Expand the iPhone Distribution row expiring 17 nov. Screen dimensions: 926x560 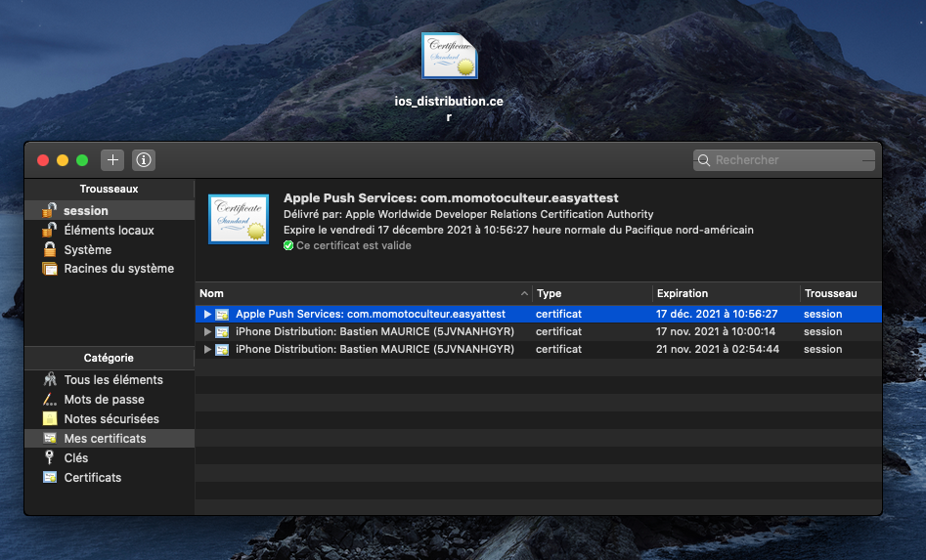(x=207, y=331)
